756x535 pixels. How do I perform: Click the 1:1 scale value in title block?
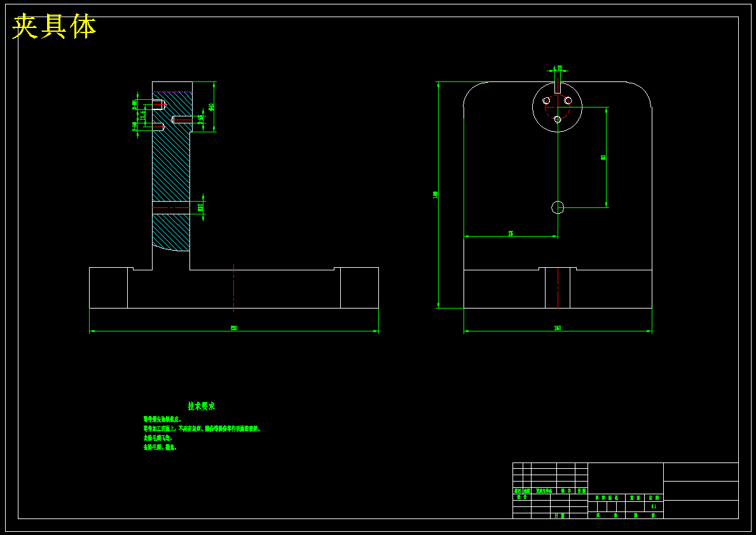tap(654, 506)
